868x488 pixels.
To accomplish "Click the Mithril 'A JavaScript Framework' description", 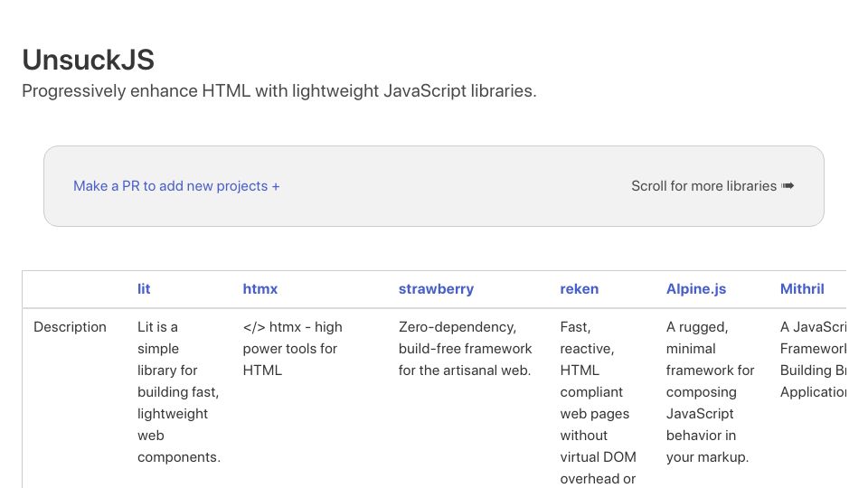I will [813, 360].
